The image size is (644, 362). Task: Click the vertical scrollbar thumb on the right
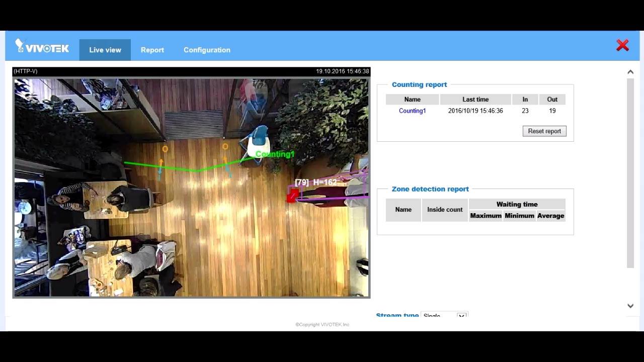click(630, 173)
